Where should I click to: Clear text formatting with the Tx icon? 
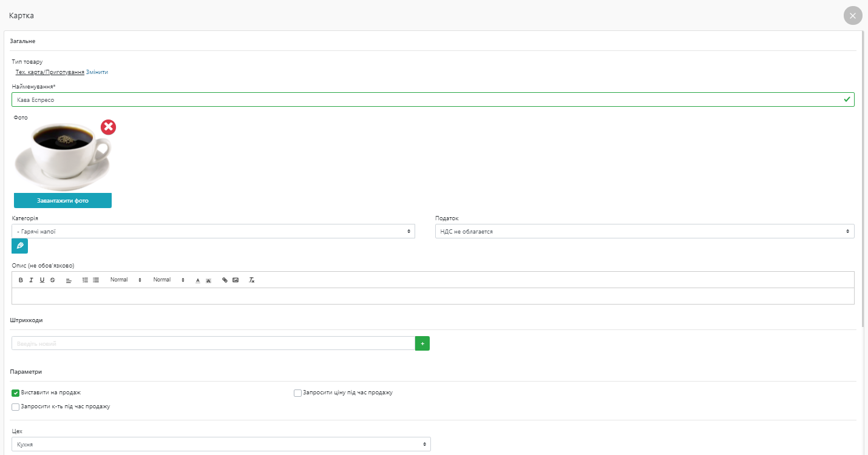[252, 280]
